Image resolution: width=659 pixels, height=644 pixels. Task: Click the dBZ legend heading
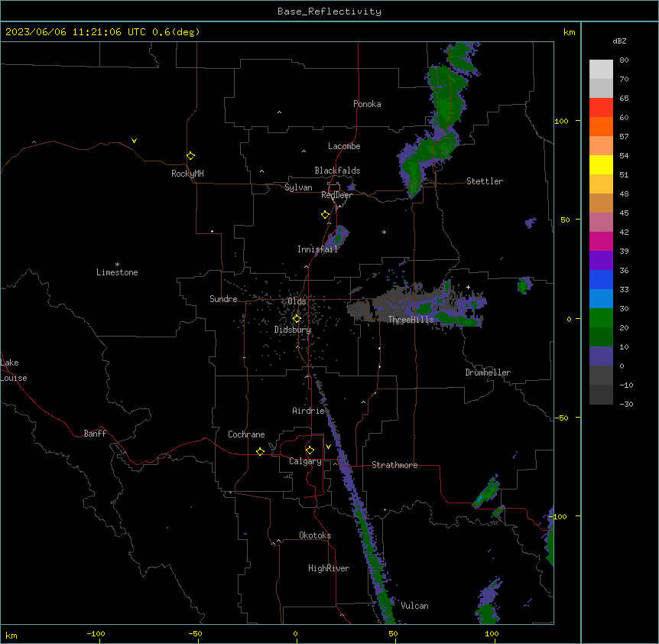point(619,41)
